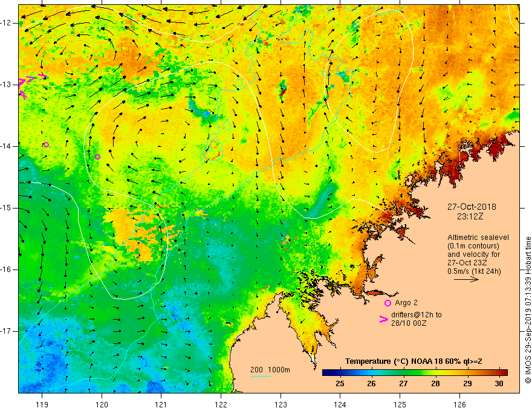The image size is (532, 411).
Task: Click the 27 value on temperature scale
Action: pyautogui.click(x=403, y=384)
